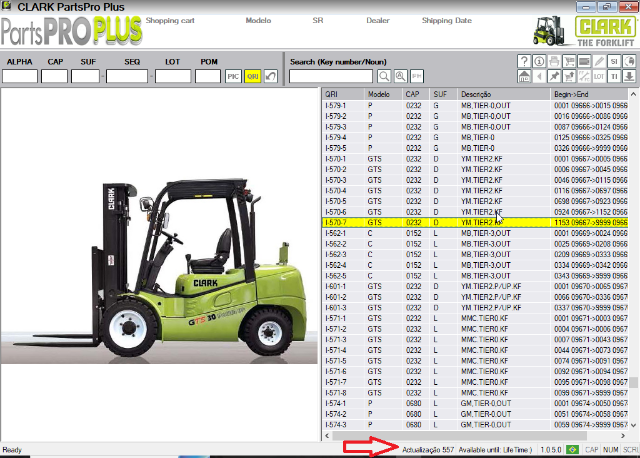Image resolution: width=640 pixels, height=458 pixels.
Task: Click the version 1.0.5.0 status text
Action: coord(551,450)
